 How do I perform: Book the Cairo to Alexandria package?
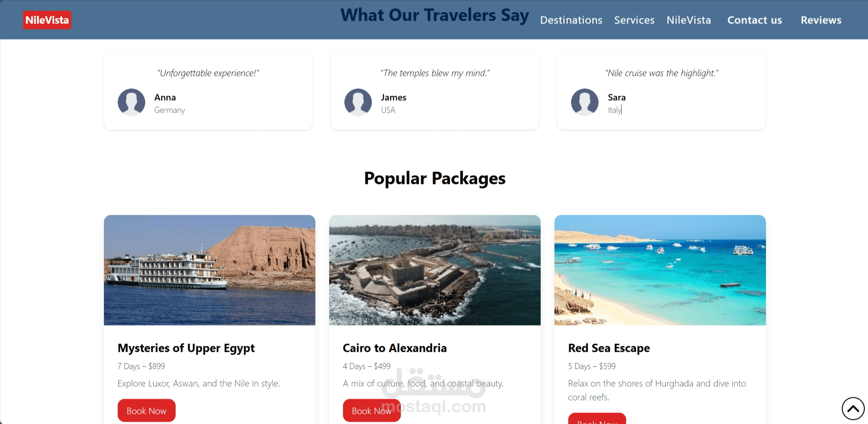[371, 411]
